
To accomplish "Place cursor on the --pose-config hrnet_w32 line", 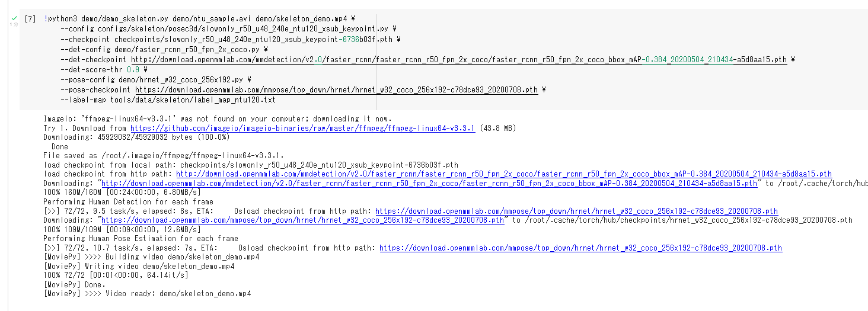I will pos(156,80).
